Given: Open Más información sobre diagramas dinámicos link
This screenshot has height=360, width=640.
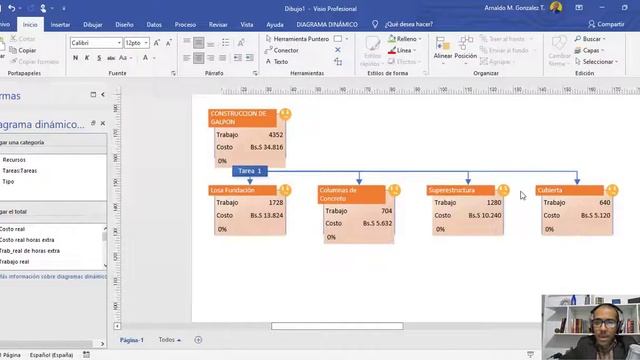Looking at the screenshot, I should pyautogui.click(x=53, y=276).
